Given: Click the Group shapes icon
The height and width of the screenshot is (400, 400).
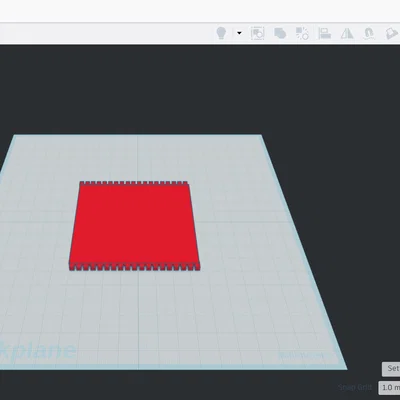Looking at the screenshot, I should (280, 33).
